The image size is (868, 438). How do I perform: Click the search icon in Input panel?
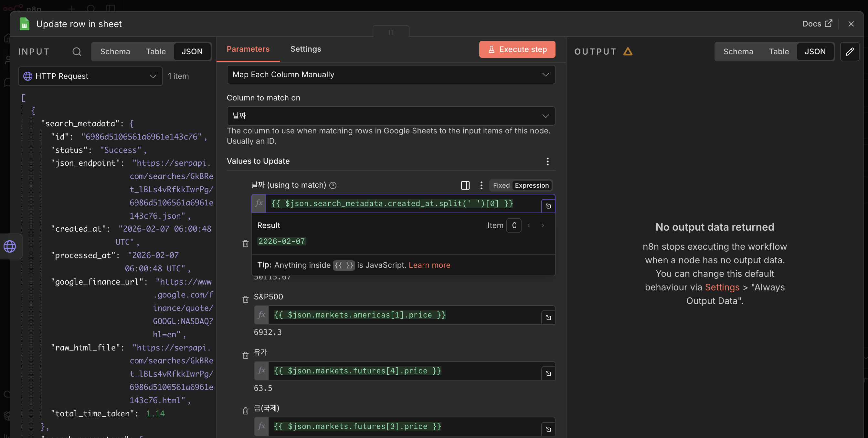77,52
